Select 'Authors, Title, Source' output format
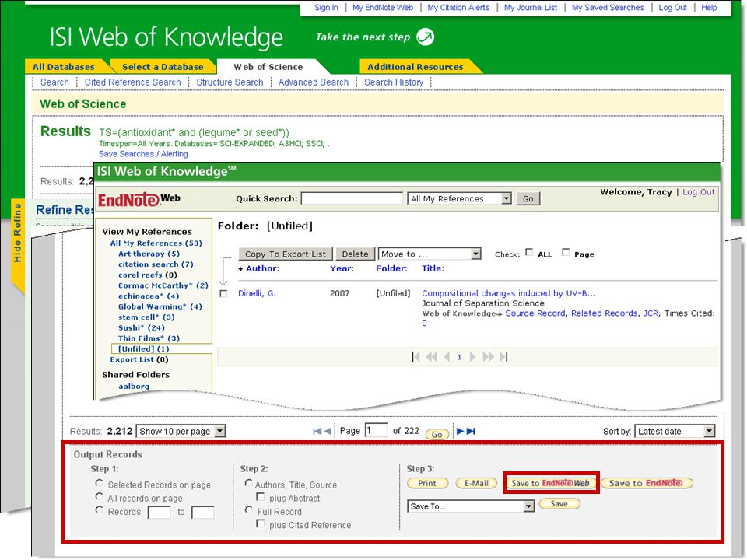The height and width of the screenshot is (560, 747). tap(249, 483)
